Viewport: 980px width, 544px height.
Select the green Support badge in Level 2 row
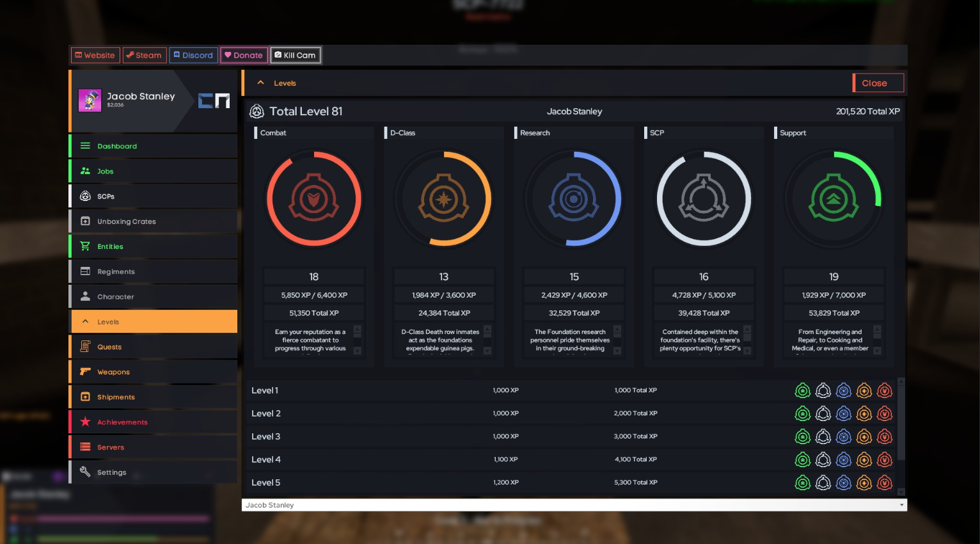click(x=803, y=413)
